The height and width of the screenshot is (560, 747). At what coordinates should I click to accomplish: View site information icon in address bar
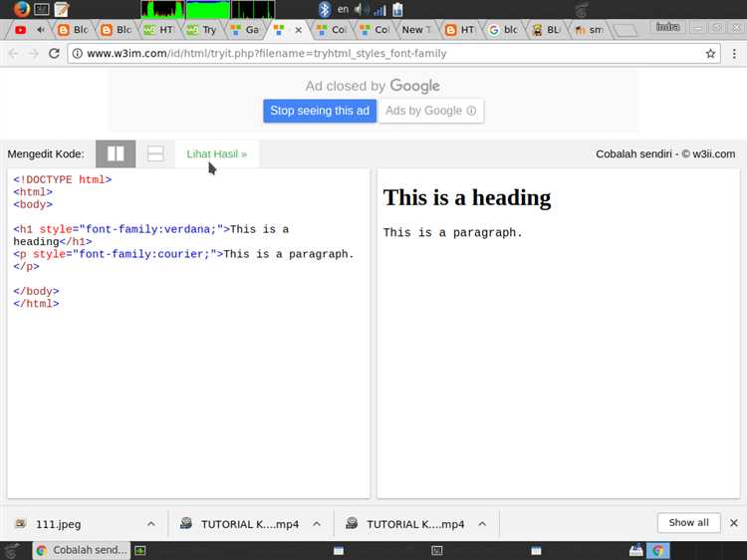pyautogui.click(x=77, y=54)
